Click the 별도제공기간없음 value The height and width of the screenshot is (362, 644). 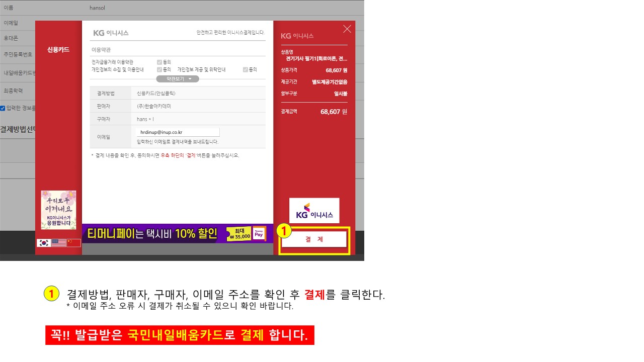coord(330,82)
